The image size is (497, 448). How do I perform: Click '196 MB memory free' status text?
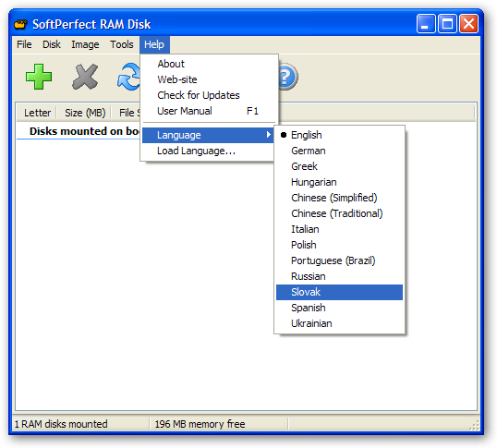coord(200,424)
